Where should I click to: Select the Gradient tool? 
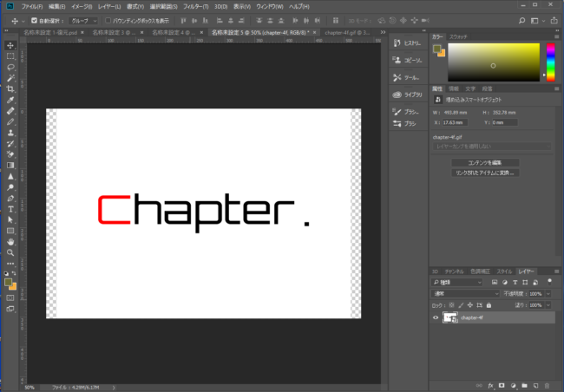[x=10, y=166]
